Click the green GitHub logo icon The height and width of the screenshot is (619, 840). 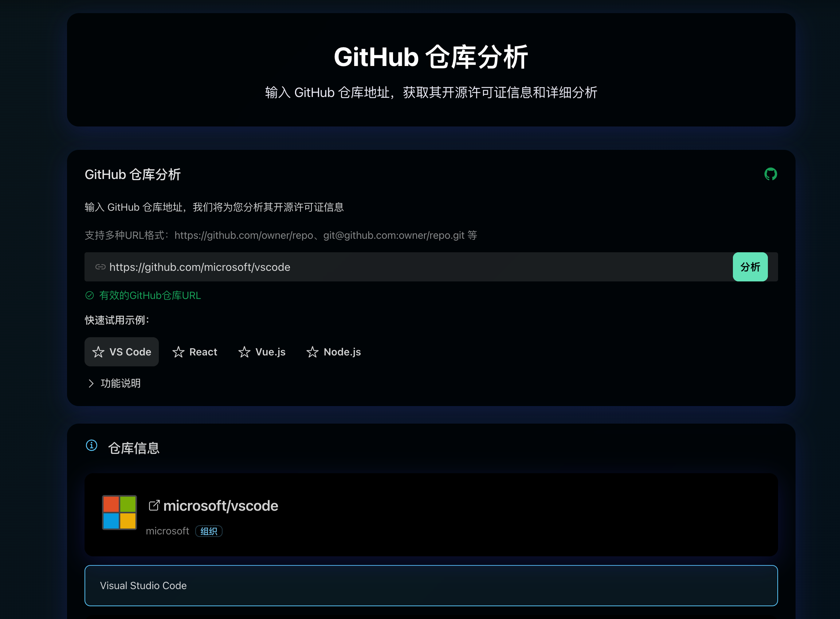click(770, 174)
